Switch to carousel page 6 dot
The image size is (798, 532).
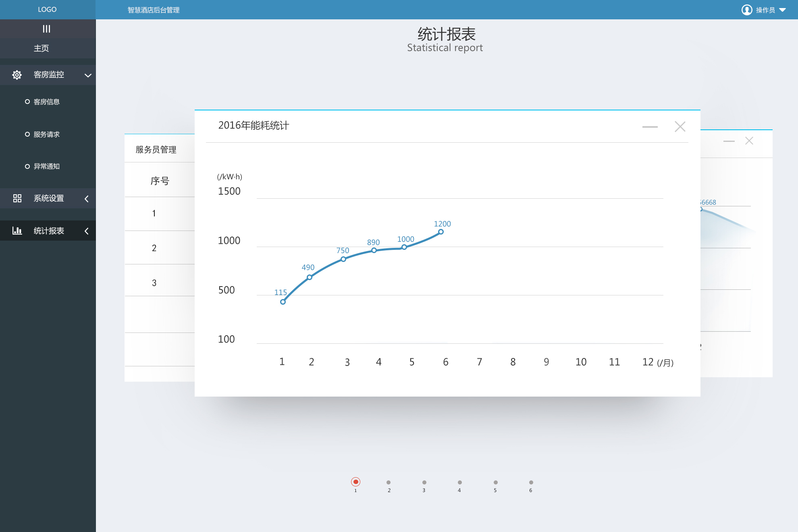[x=531, y=482]
